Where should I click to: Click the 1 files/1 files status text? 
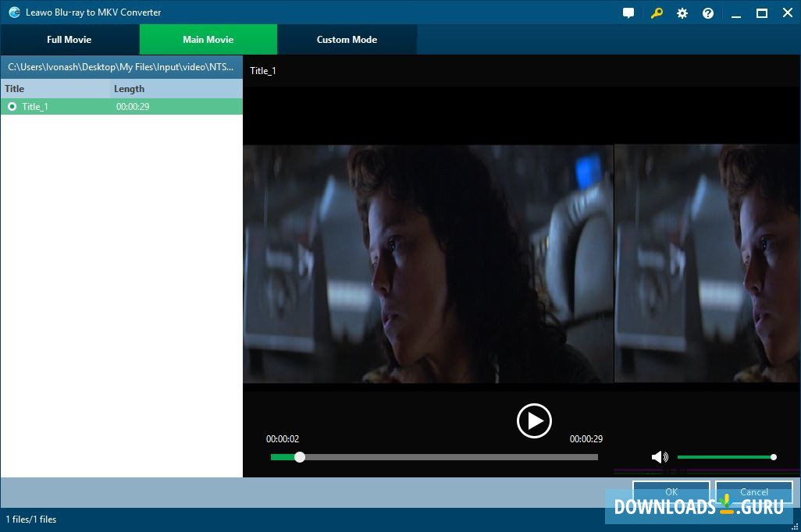(x=32, y=519)
